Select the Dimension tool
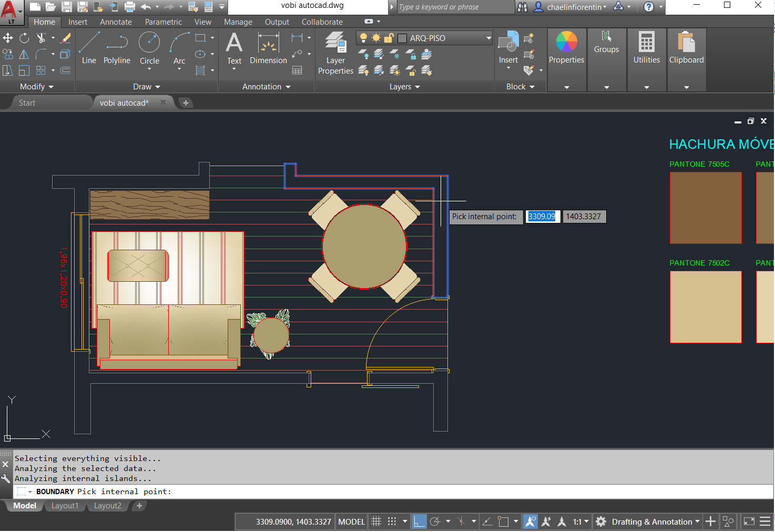This screenshot has height=532, width=775. coord(268,48)
